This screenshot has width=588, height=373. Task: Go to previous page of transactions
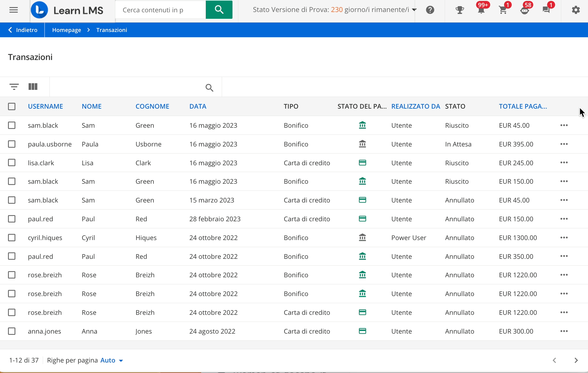click(x=554, y=360)
